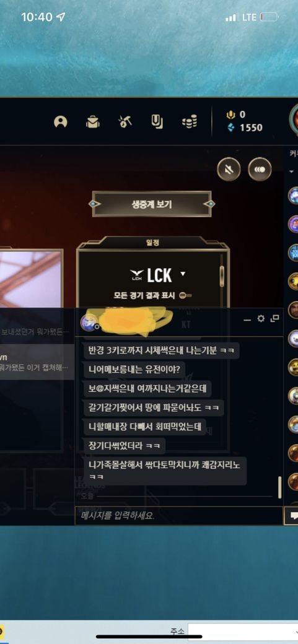Click the speech bubble icon beside message field
This screenshot has height=644, width=298.
pyautogui.click(x=292, y=515)
